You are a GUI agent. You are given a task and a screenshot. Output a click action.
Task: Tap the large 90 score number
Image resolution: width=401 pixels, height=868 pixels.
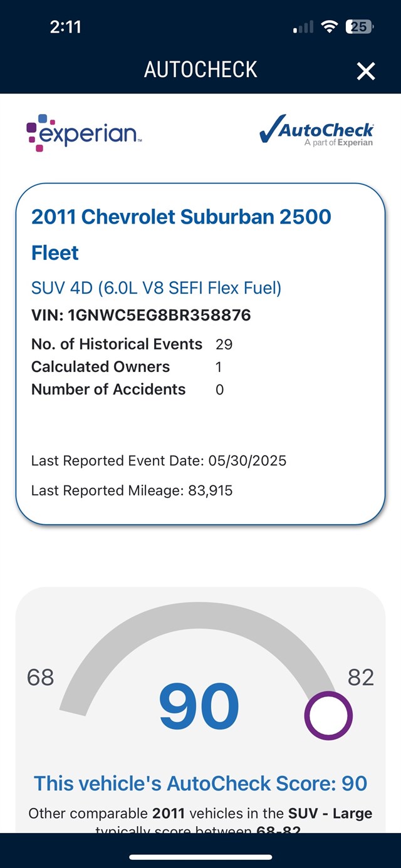199,707
